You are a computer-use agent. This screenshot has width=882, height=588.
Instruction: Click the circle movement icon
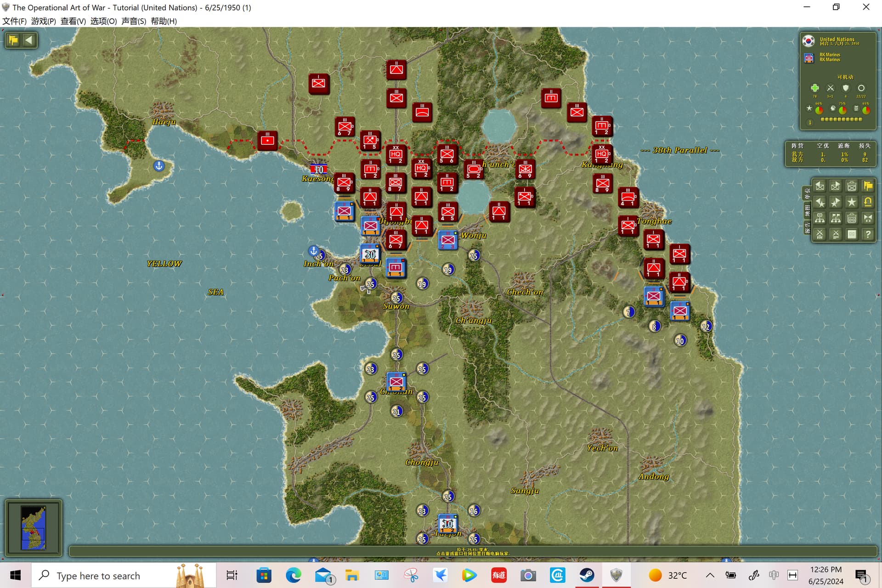(861, 88)
